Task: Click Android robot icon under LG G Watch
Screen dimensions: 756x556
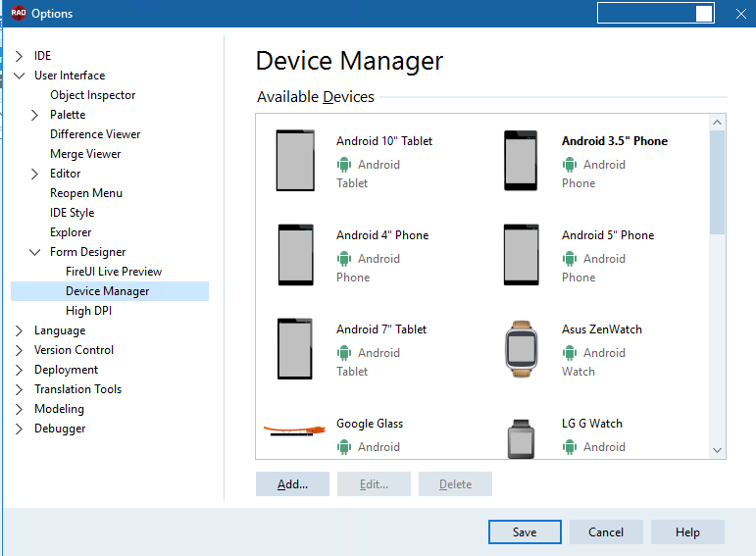Action: coord(570,447)
